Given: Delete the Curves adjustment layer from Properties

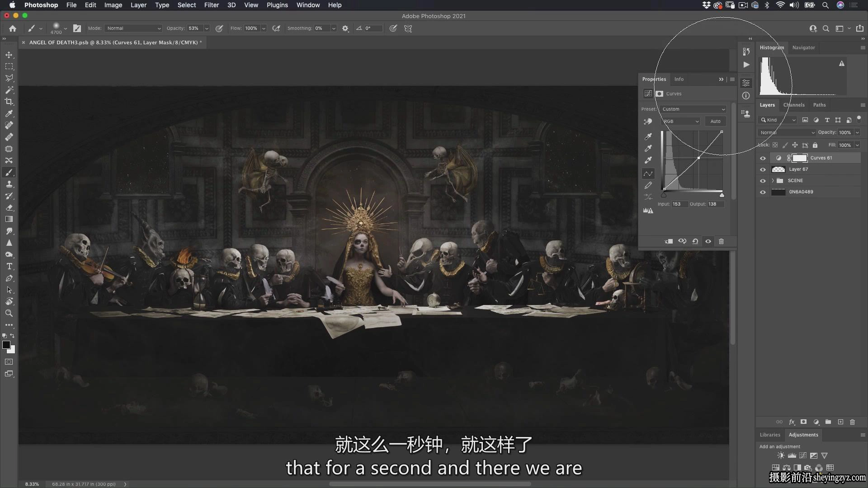Looking at the screenshot, I should tap(722, 241).
